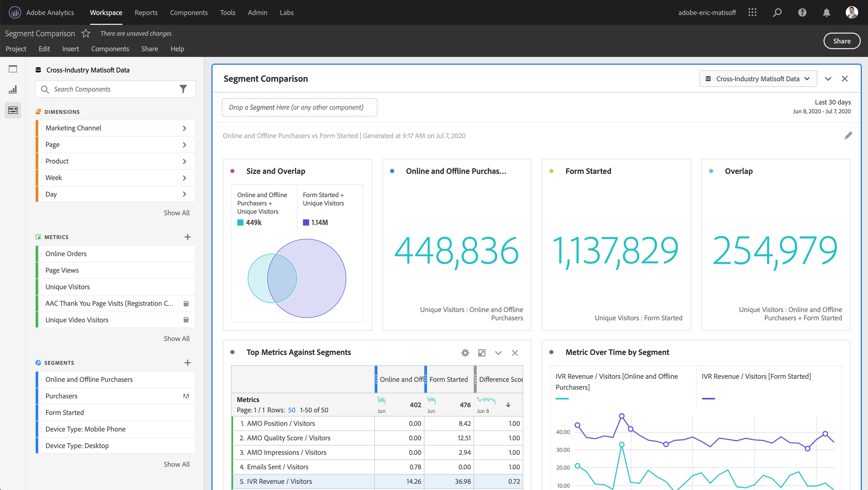This screenshot has width=868, height=490.
Task: Open Cross-Industry Matisoft Data report suite dropdown
Action: tap(758, 79)
